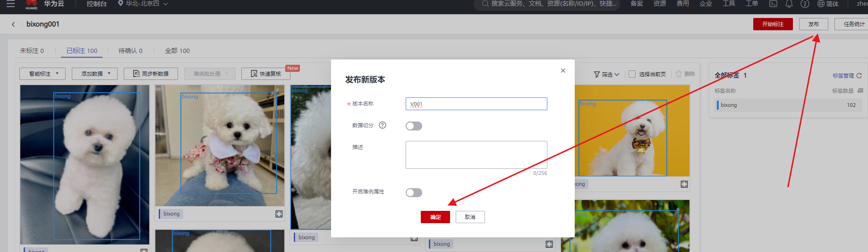Toggle the 数据切分 switch
The image size is (868, 252).
pyautogui.click(x=414, y=126)
